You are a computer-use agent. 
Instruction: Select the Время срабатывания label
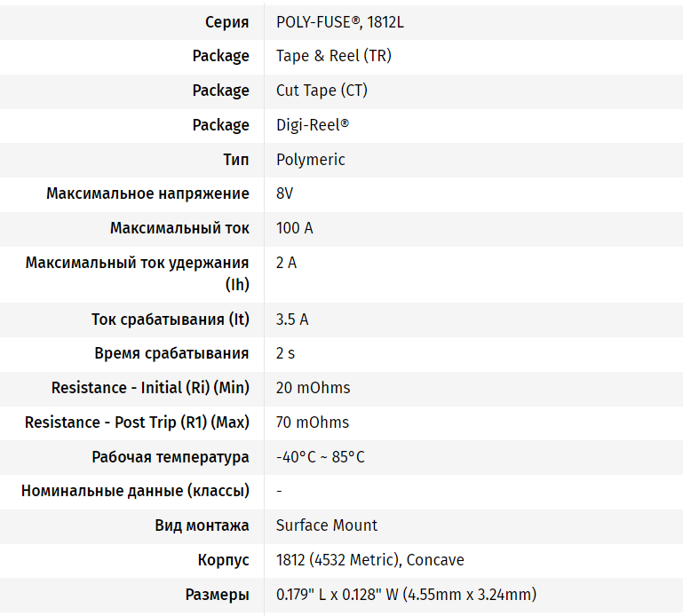click(x=171, y=353)
